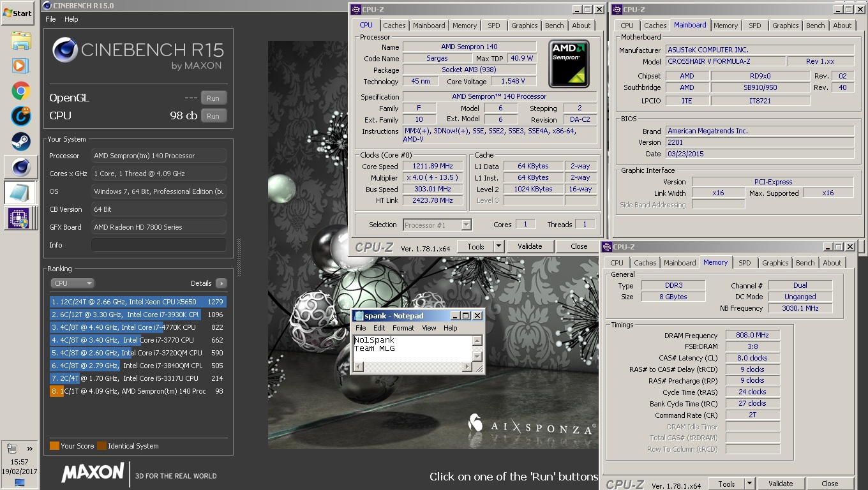Click the Mainboard CPU-Z window's title icon
Viewport: 868px width, 490px height.
pyautogui.click(x=617, y=10)
